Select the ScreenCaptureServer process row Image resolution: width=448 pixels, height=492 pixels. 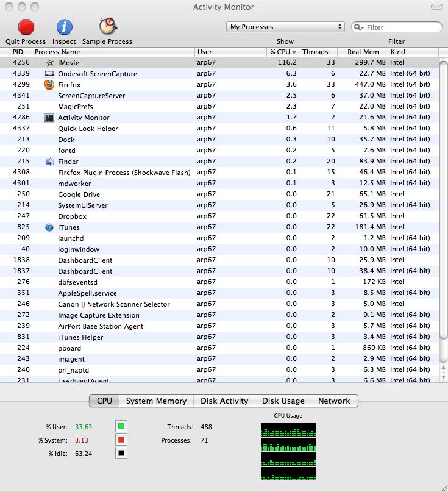219,96
